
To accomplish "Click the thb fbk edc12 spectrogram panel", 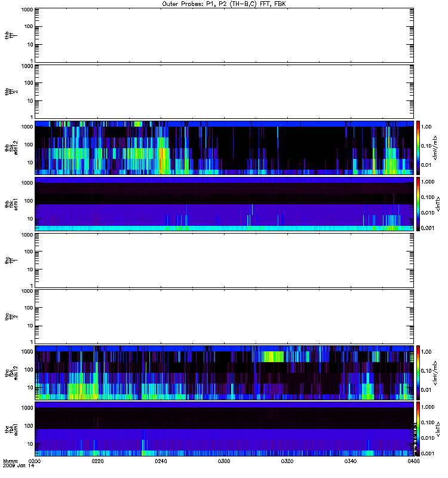I will (225, 148).
